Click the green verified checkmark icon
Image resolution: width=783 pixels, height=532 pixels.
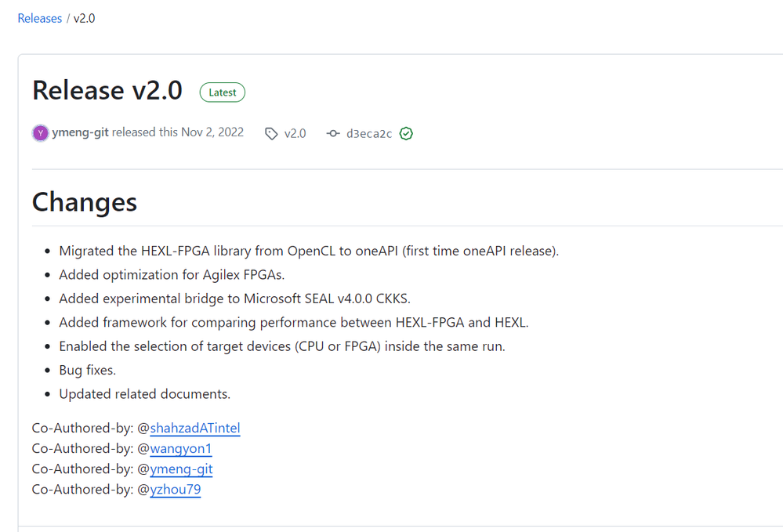pos(406,134)
